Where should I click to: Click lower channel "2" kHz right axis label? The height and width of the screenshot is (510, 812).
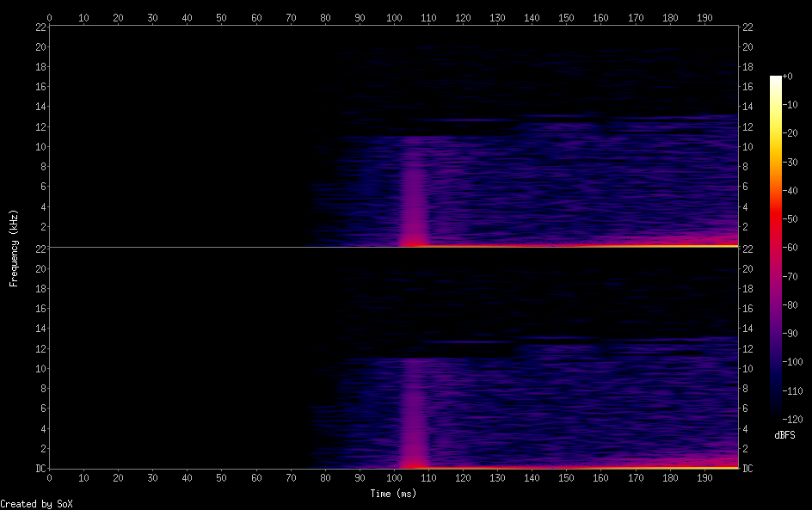pyautogui.click(x=745, y=448)
